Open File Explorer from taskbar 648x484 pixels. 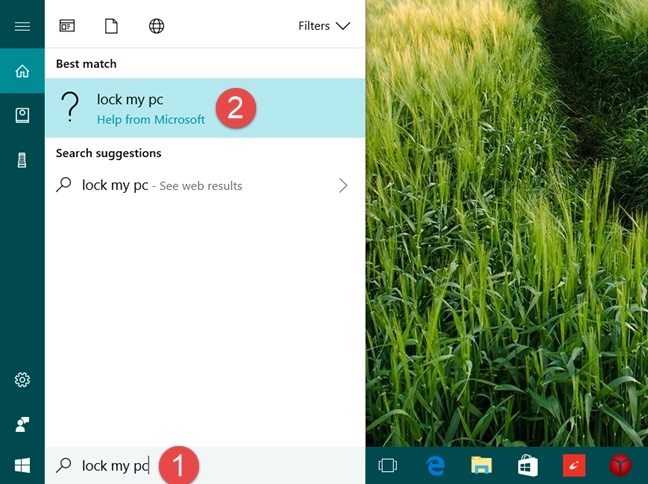[481, 465]
